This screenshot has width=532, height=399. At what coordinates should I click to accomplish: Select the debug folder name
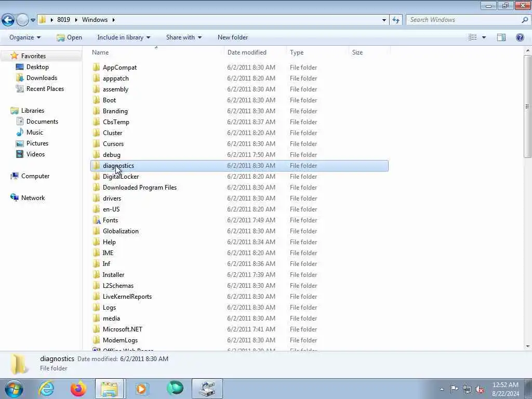coord(112,155)
